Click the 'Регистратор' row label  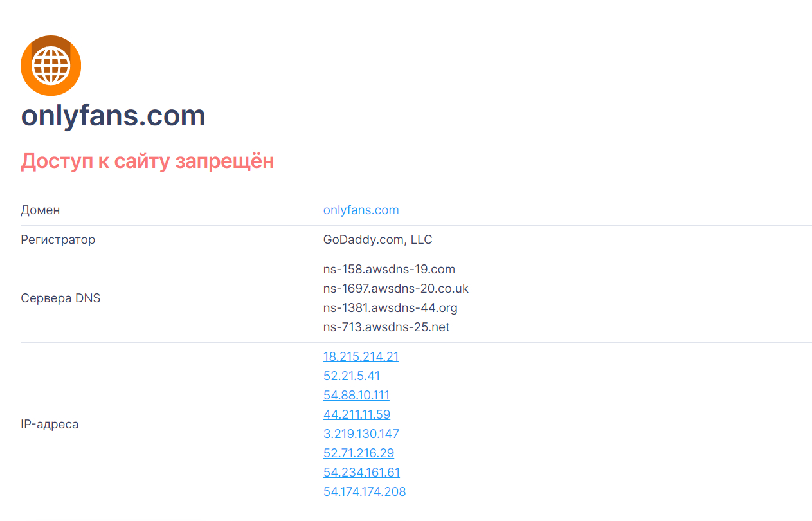pyautogui.click(x=58, y=240)
